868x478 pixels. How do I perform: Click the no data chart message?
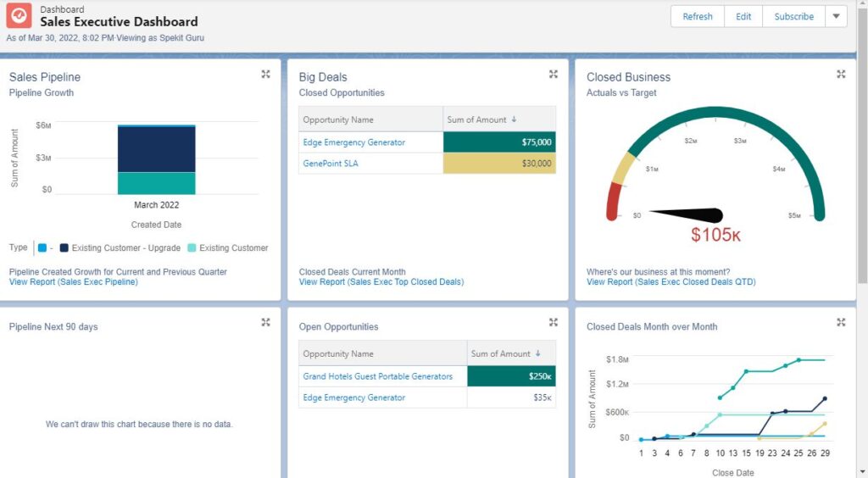pyautogui.click(x=139, y=425)
